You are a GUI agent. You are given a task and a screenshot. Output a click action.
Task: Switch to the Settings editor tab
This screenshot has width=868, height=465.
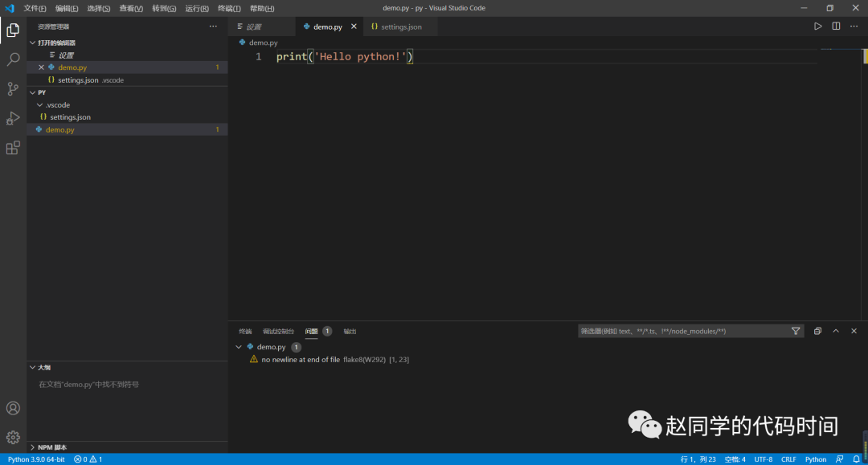pyautogui.click(x=262, y=27)
